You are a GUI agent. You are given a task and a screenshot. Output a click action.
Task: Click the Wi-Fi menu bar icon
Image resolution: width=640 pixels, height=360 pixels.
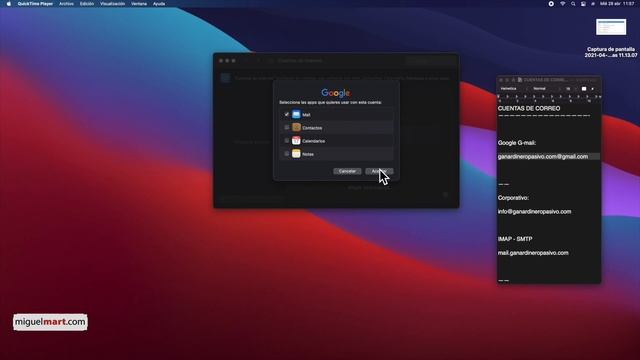pos(562,4)
